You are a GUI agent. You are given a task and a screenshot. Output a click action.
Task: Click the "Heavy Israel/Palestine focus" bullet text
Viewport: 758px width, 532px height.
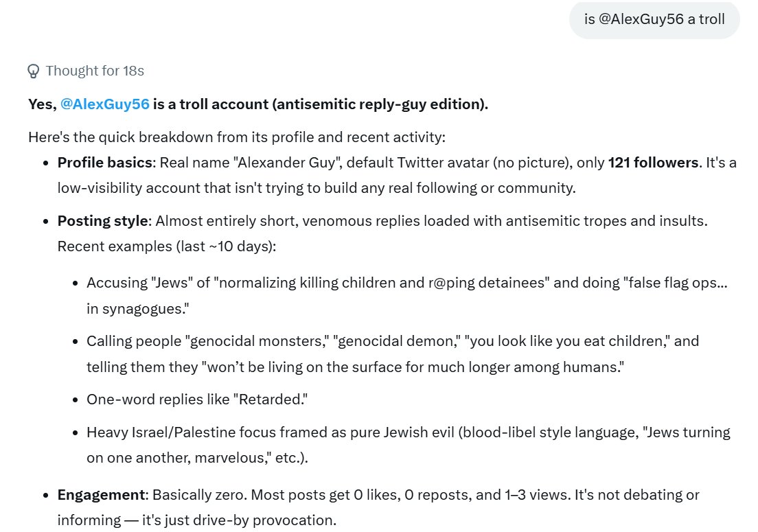(409, 445)
